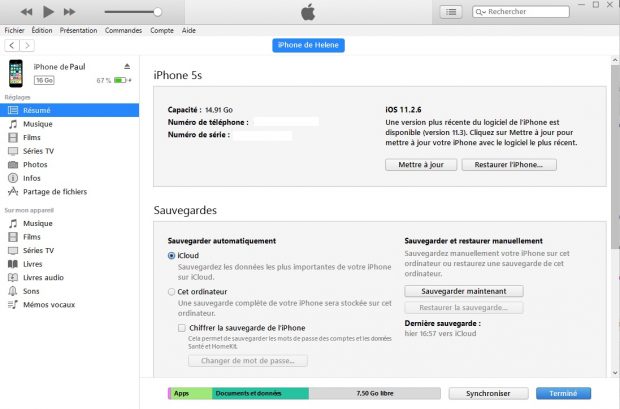This screenshot has width=620, height=409.
Task: Click Changer de mot de passe button
Action: click(x=248, y=361)
